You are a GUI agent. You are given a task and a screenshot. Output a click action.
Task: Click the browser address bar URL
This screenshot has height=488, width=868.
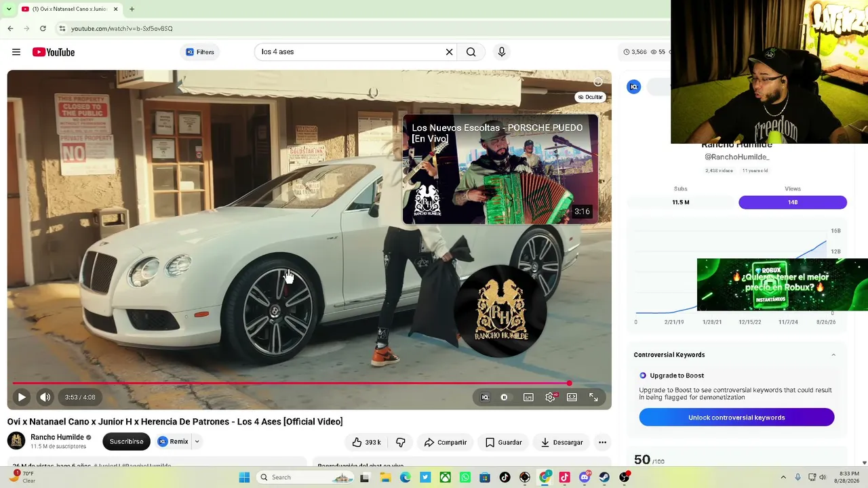pyautogui.click(x=122, y=28)
